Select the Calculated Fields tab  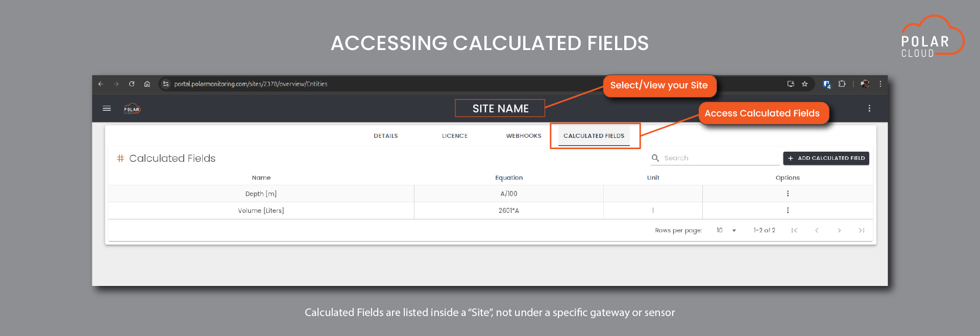pos(594,136)
